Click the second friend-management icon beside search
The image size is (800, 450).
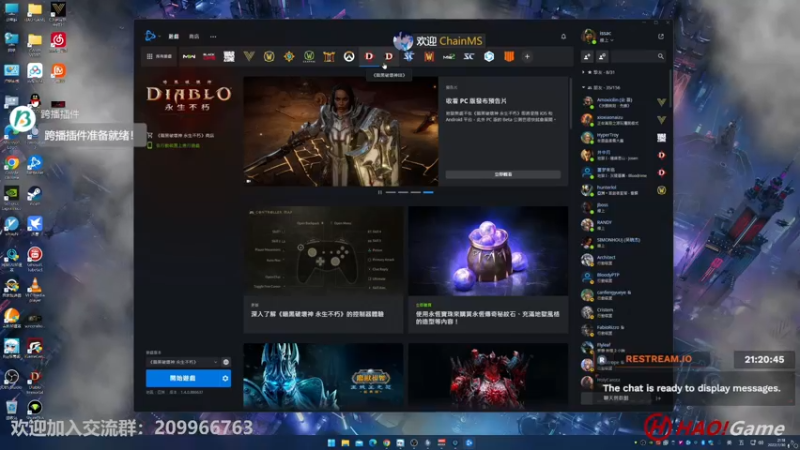click(x=602, y=57)
